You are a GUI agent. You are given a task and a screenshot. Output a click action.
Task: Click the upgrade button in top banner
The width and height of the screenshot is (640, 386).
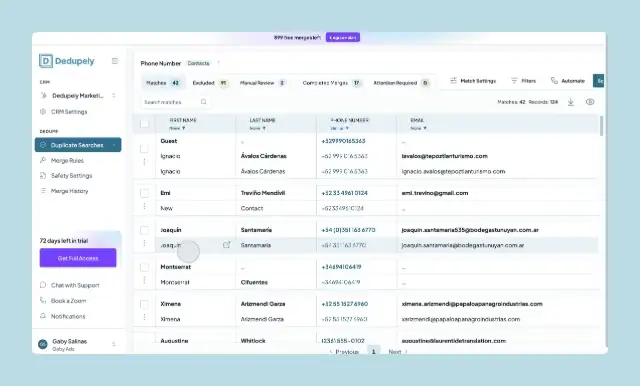[343, 38]
